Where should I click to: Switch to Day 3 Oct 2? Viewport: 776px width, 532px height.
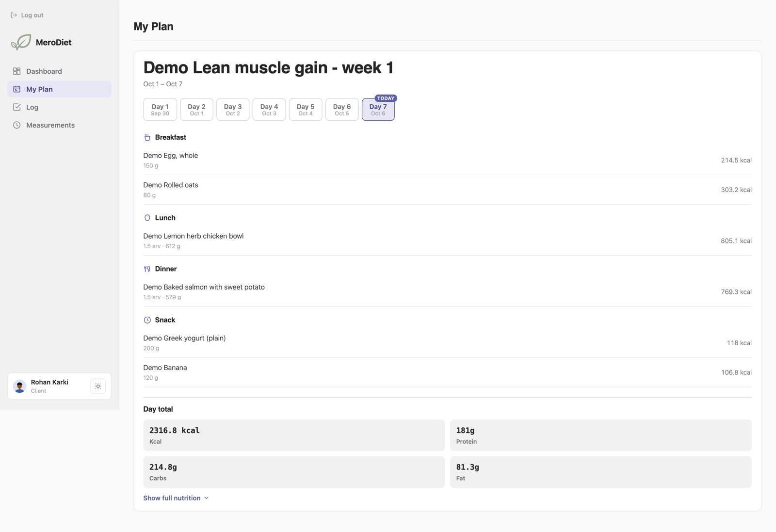click(233, 110)
